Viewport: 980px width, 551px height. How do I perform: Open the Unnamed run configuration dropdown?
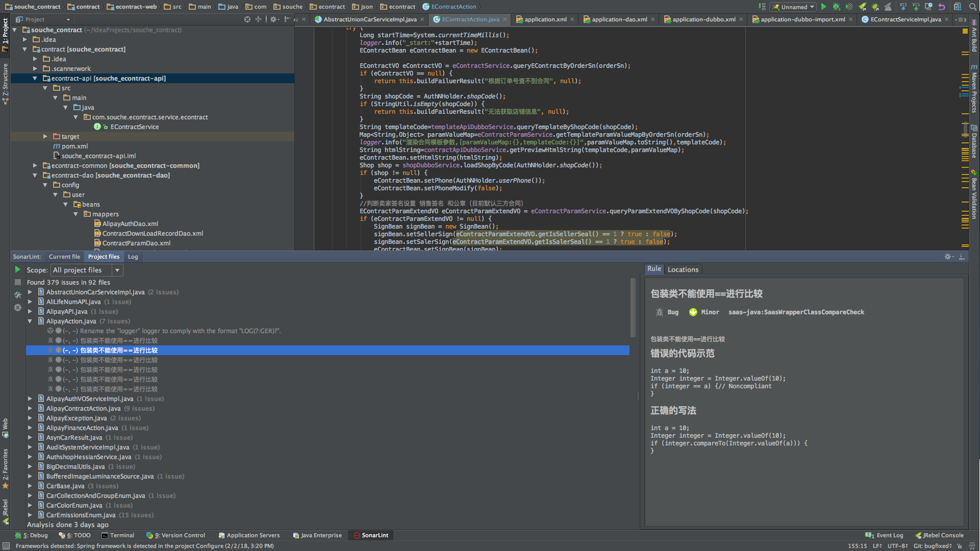[793, 7]
